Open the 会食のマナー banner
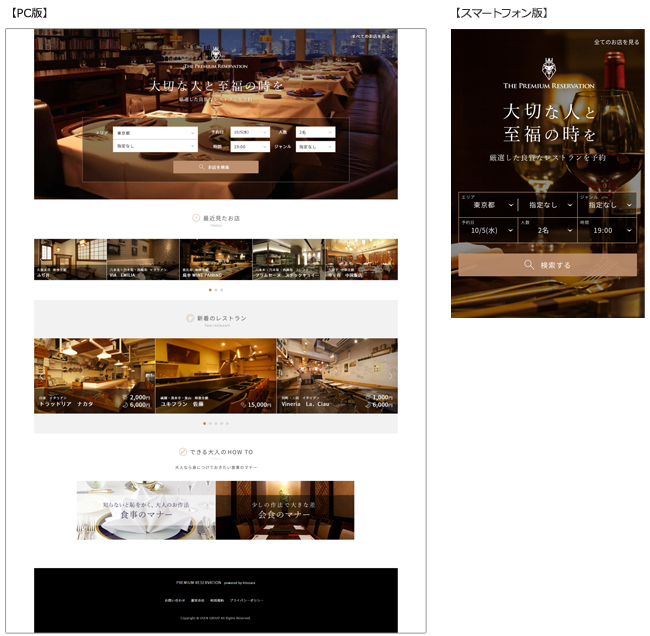 [285, 510]
